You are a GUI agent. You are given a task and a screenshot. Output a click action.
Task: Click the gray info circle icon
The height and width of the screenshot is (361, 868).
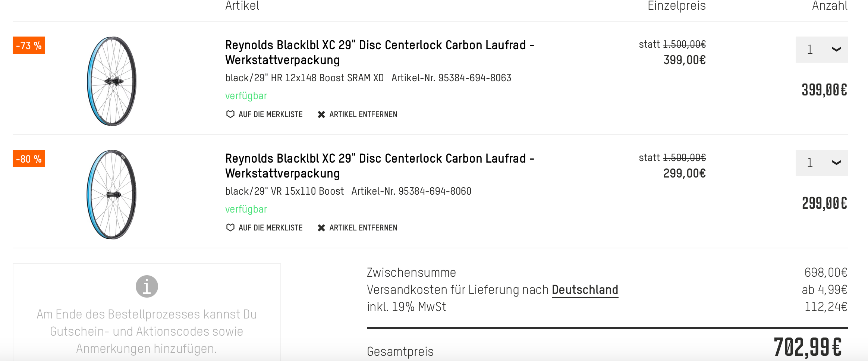(147, 286)
